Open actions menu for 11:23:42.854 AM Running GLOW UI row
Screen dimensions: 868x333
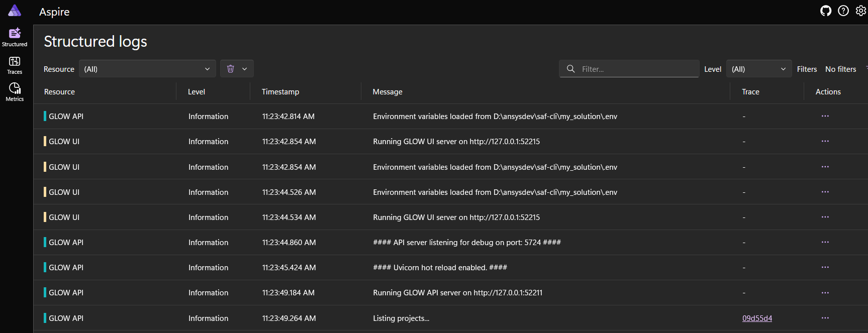825,141
